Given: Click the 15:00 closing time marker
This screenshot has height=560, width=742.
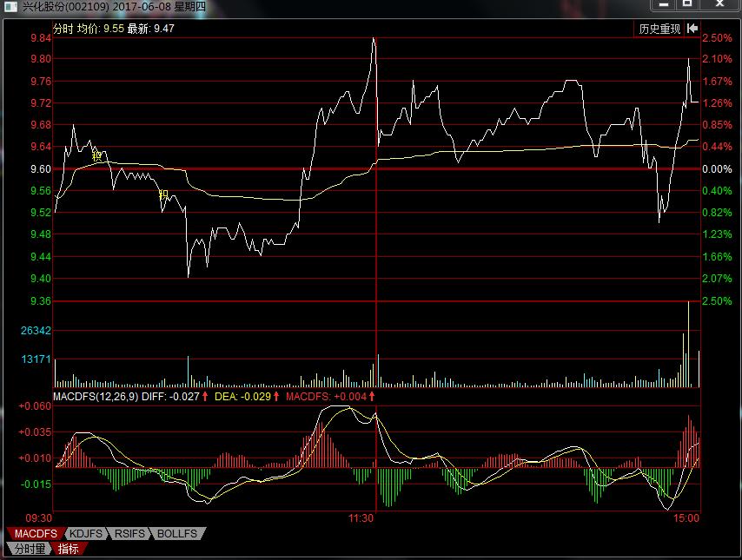Looking at the screenshot, I should 686,517.
